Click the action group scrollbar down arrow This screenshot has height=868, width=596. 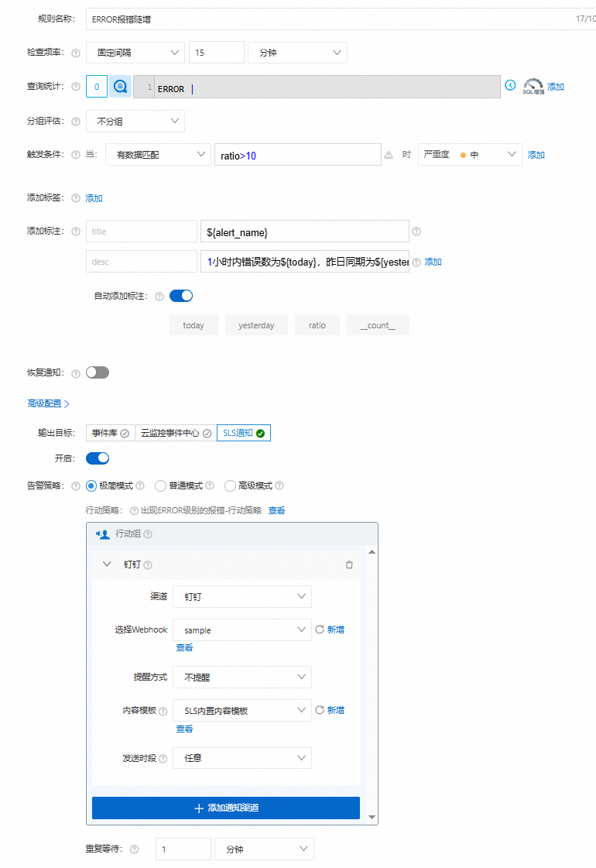372,817
